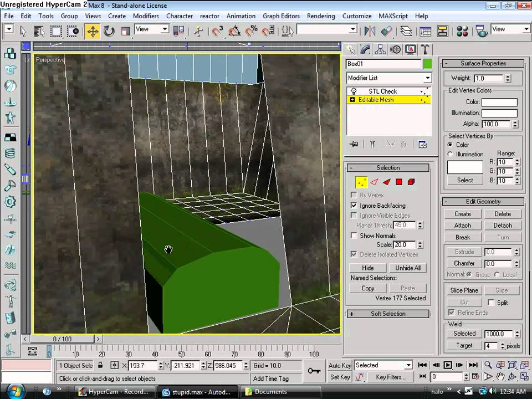Image resolution: width=532 pixels, height=399 pixels.
Task: Switch to the Hierarchy command panel tab
Action: 380,50
